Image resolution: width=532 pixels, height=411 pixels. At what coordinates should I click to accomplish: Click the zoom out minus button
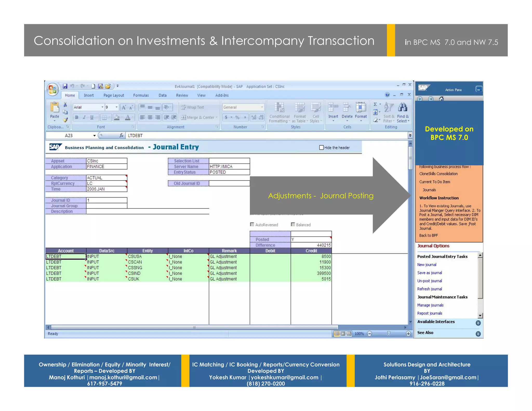coord(369,334)
